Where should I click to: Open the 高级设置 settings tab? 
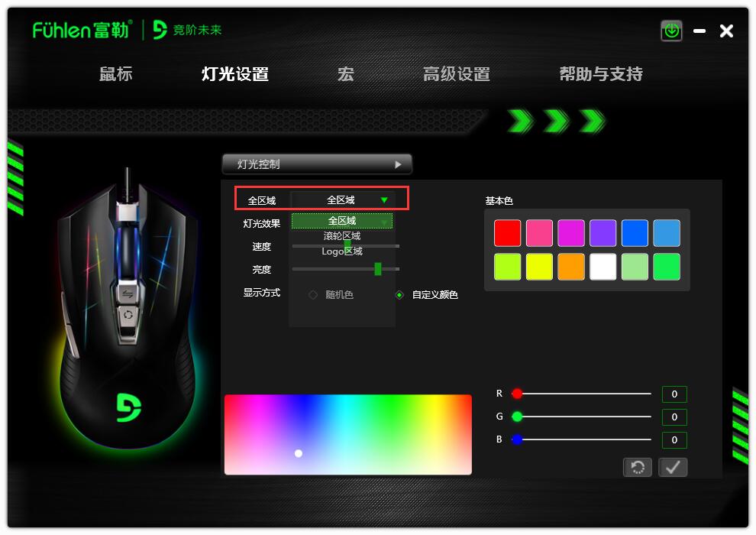tap(456, 74)
